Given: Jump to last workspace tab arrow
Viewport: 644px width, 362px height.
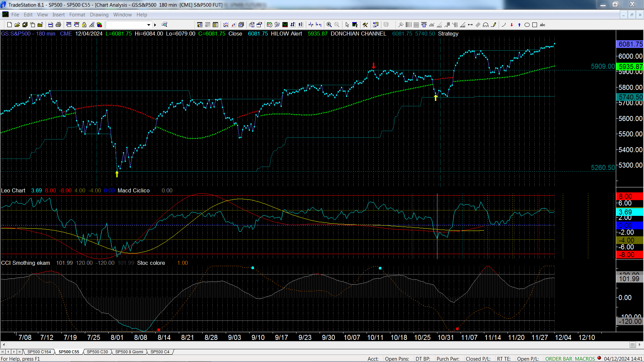Looking at the screenshot, I should click(19, 352).
